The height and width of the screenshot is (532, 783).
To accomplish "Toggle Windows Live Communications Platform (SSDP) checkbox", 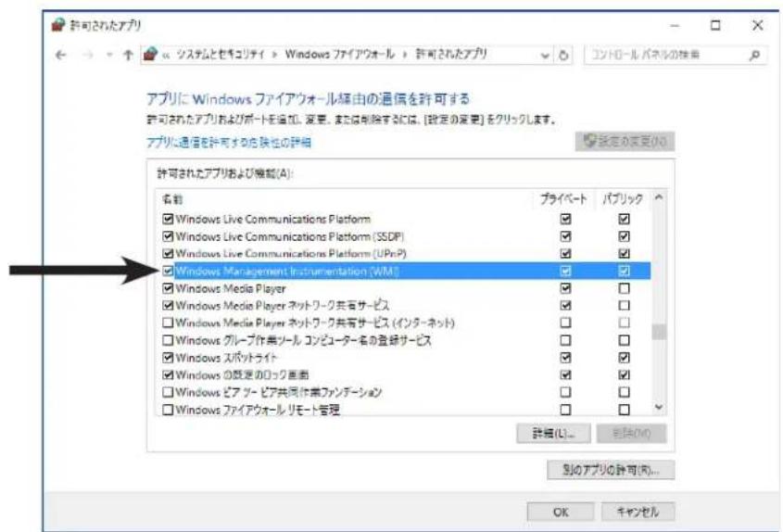I will (168, 236).
